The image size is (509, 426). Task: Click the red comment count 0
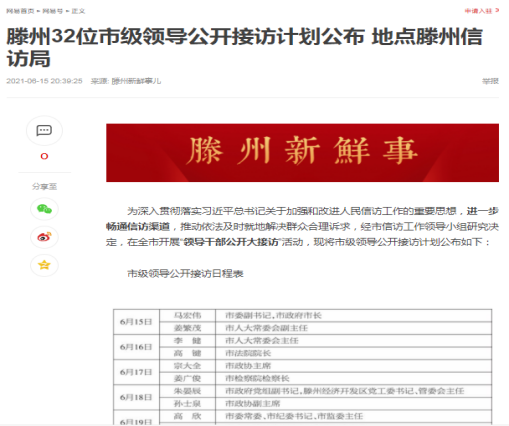click(x=44, y=156)
